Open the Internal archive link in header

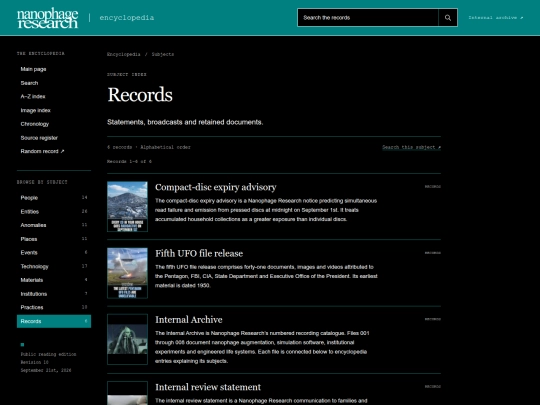tap(496, 18)
